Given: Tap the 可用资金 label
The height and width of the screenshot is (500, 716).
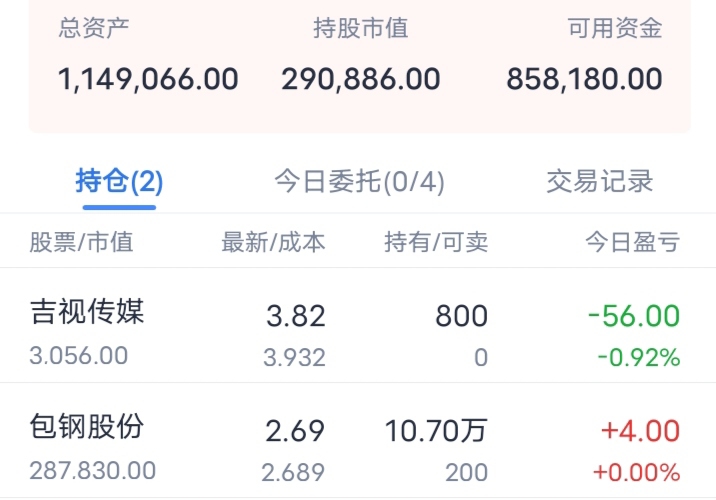Looking at the screenshot, I should tap(615, 28).
